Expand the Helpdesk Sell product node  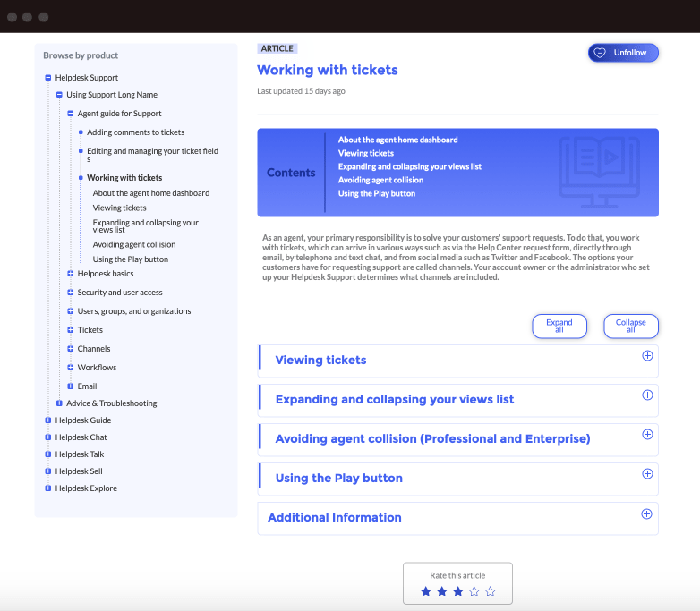[x=48, y=471]
